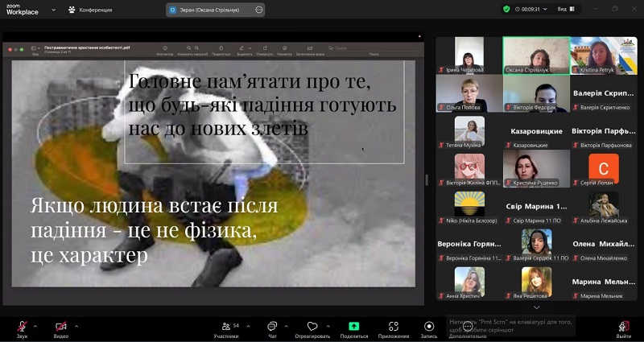Screen dimensions: 644x342
Task: Expand the arrow next to Участники
Action: [248, 327]
